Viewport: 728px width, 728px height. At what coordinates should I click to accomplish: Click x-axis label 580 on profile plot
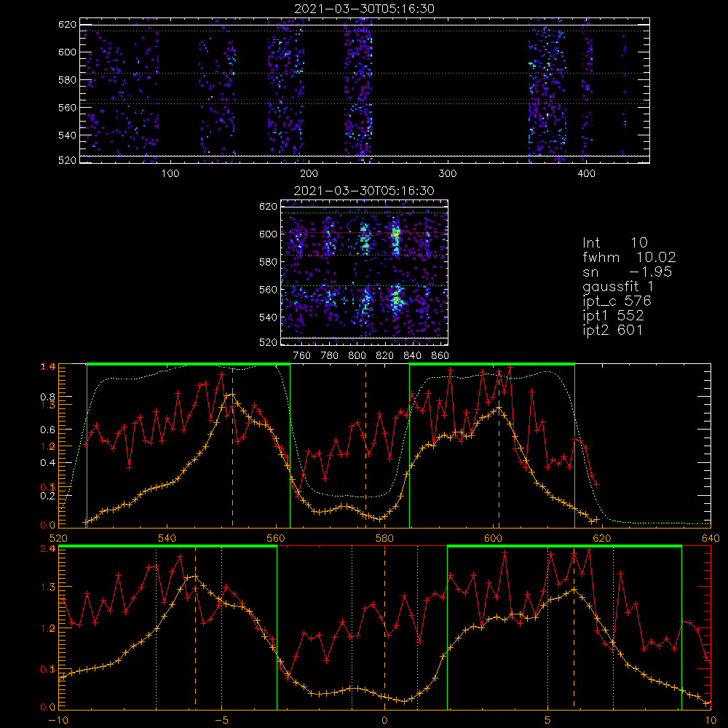click(x=384, y=539)
